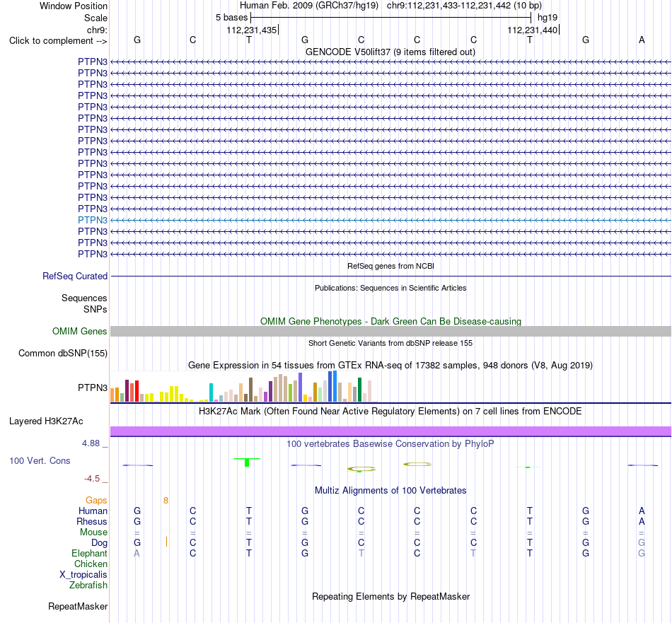
Task: Click the -4.5 PhyloP lower scale value
Action: (x=92, y=479)
